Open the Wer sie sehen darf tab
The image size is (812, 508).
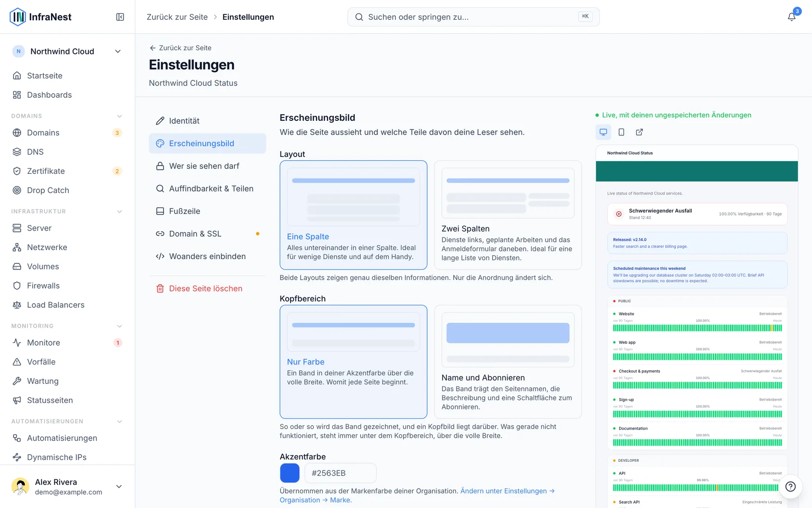coord(207,166)
